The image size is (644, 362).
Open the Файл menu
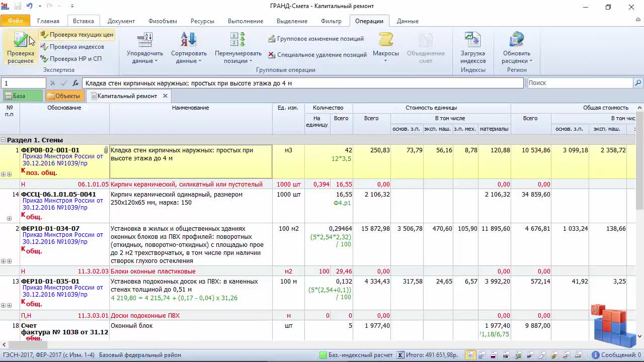(15, 21)
